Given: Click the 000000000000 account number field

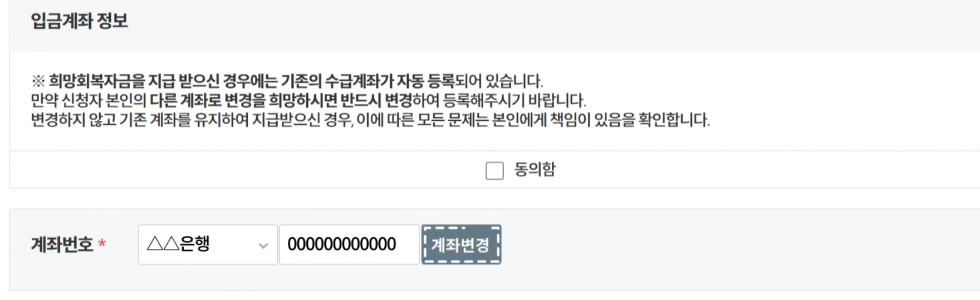Looking at the screenshot, I should [349, 244].
